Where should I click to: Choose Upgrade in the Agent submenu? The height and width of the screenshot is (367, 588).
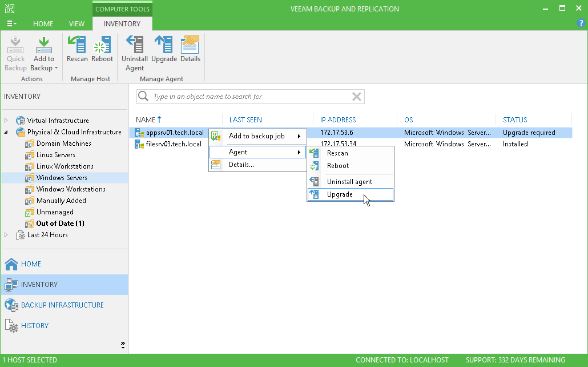coord(351,194)
